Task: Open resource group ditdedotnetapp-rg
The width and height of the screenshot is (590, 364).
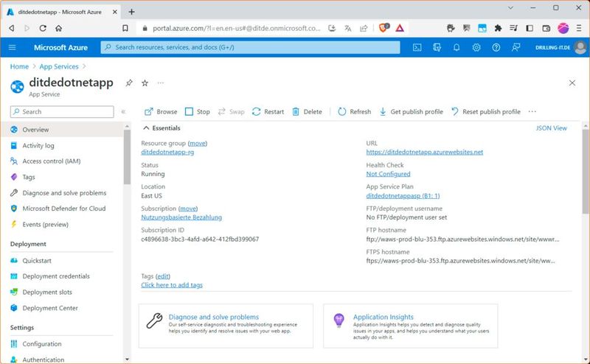Action: tap(167, 153)
